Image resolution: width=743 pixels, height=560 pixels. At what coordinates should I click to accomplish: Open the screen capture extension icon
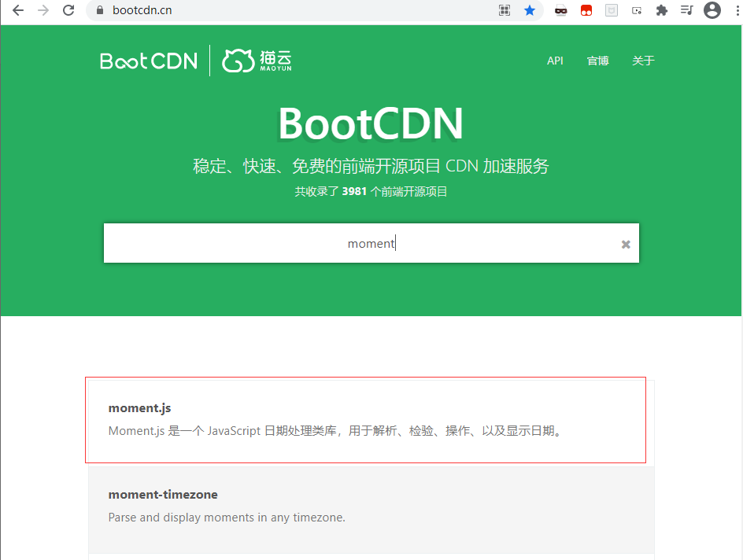click(637, 10)
